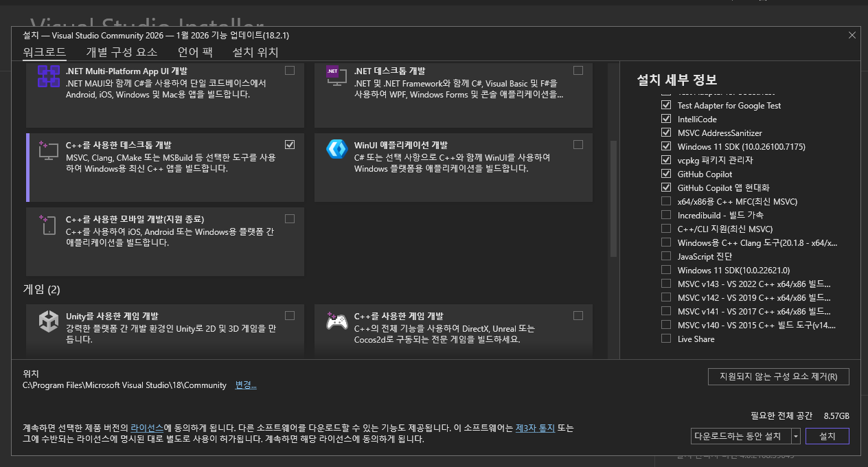Uncheck vcpkg 패키지 관리자 component
The height and width of the screenshot is (467, 868).
[666, 160]
